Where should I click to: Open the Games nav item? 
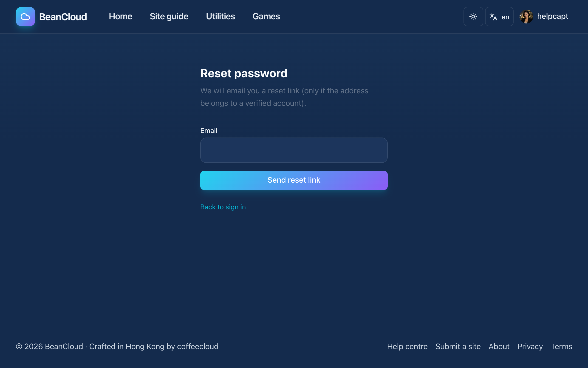pyautogui.click(x=266, y=16)
